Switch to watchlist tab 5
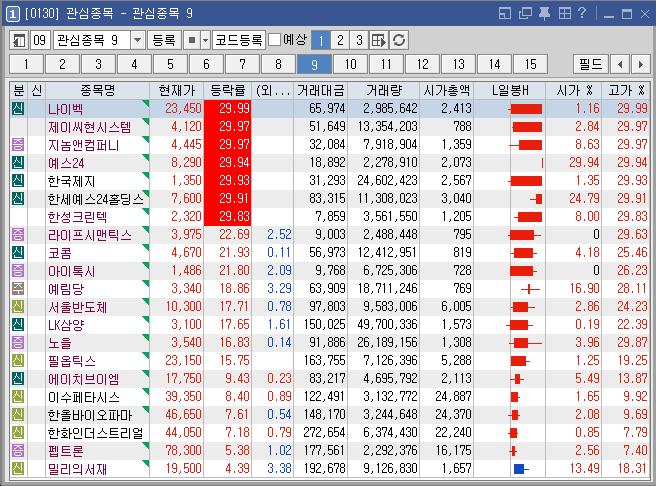 pyautogui.click(x=170, y=64)
